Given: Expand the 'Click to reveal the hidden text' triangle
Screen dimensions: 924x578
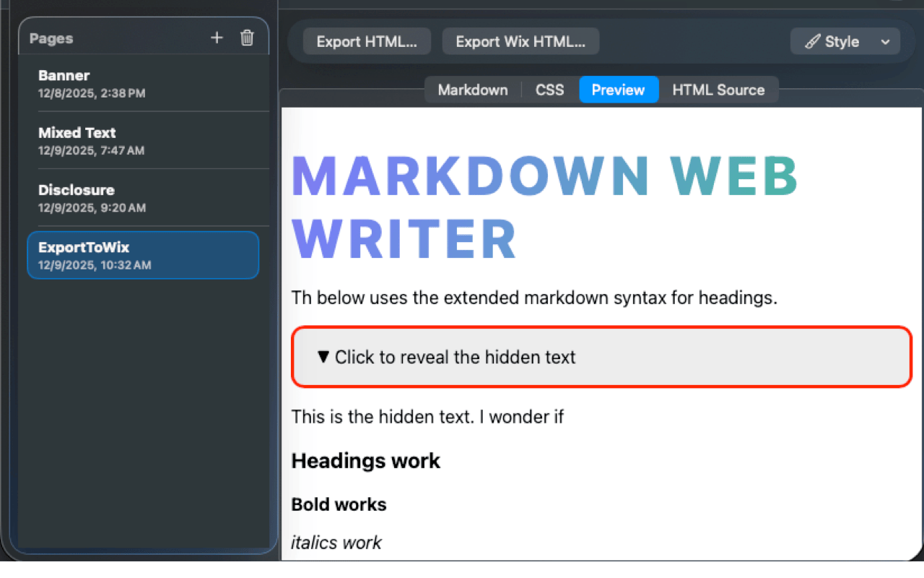Looking at the screenshot, I should pos(324,357).
